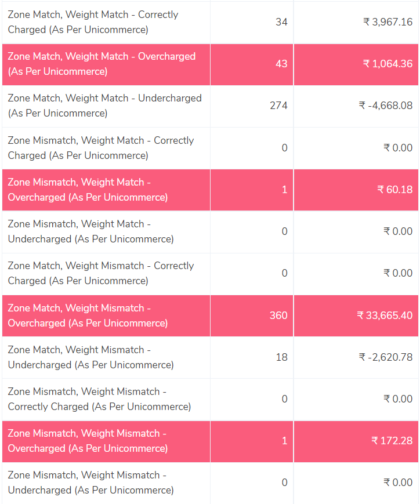
Task: Select Zone Mismatch, Weight Mismatch Undercharged label
Action: 90,483
